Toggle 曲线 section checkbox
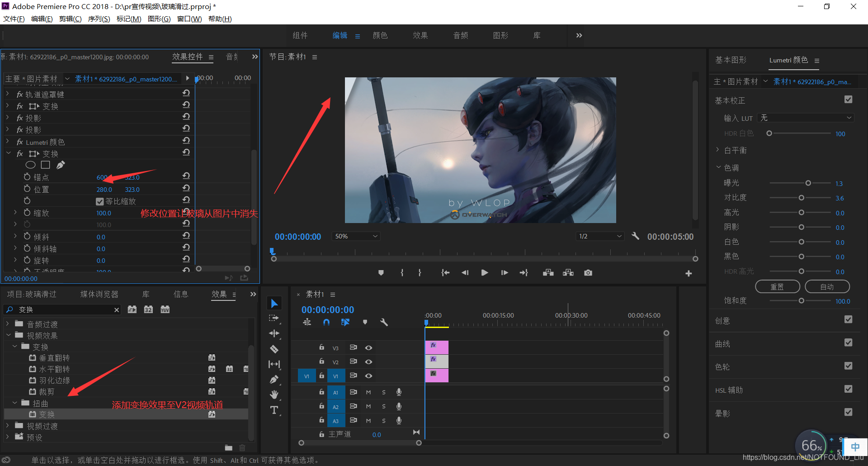This screenshot has width=868, height=466. (x=848, y=342)
